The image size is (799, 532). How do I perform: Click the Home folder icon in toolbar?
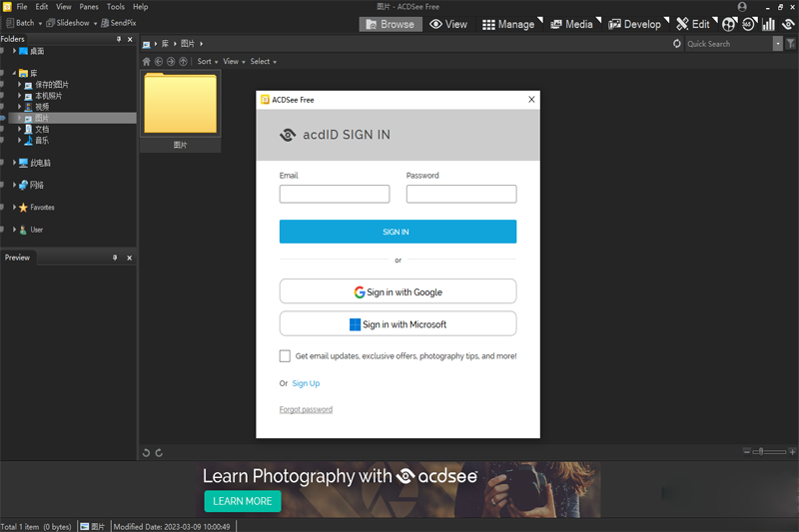[147, 62]
